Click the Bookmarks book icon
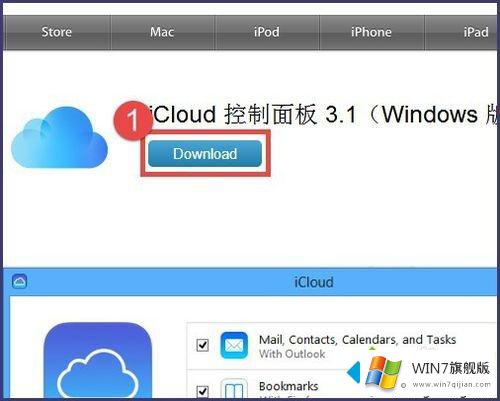This screenshot has width=500, height=401. (x=234, y=389)
